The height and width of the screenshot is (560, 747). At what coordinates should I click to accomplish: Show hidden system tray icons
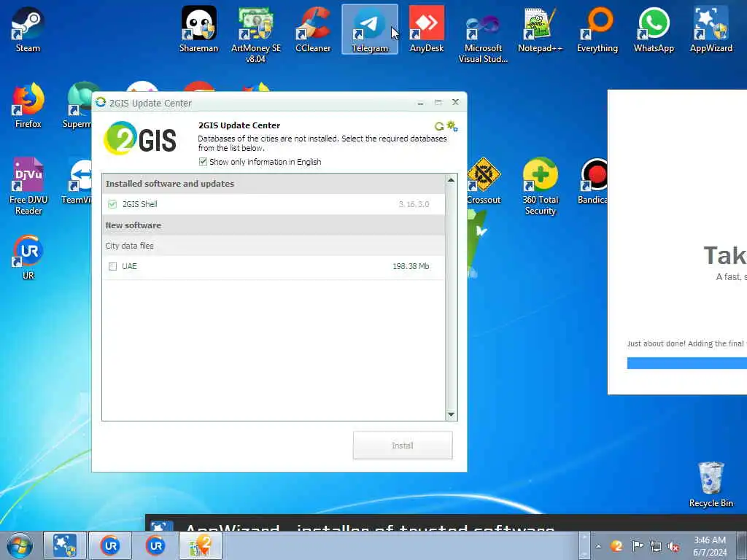[598, 546]
